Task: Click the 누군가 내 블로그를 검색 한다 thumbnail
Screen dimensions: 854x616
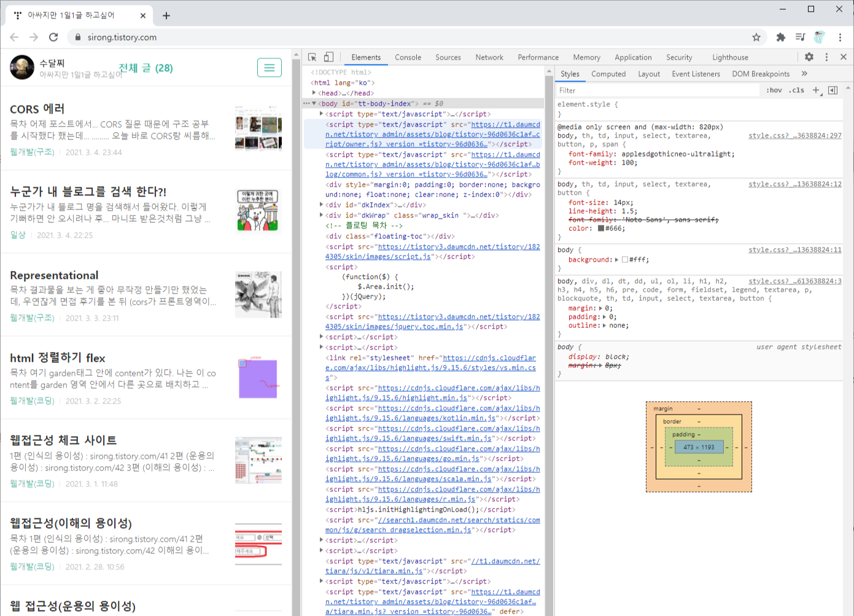Action: [258, 210]
